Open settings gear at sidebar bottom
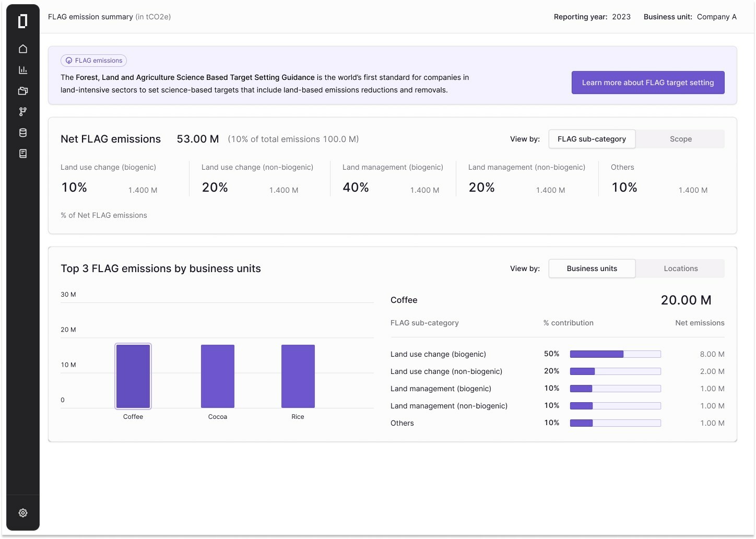This screenshot has height=539, width=756. tap(23, 513)
